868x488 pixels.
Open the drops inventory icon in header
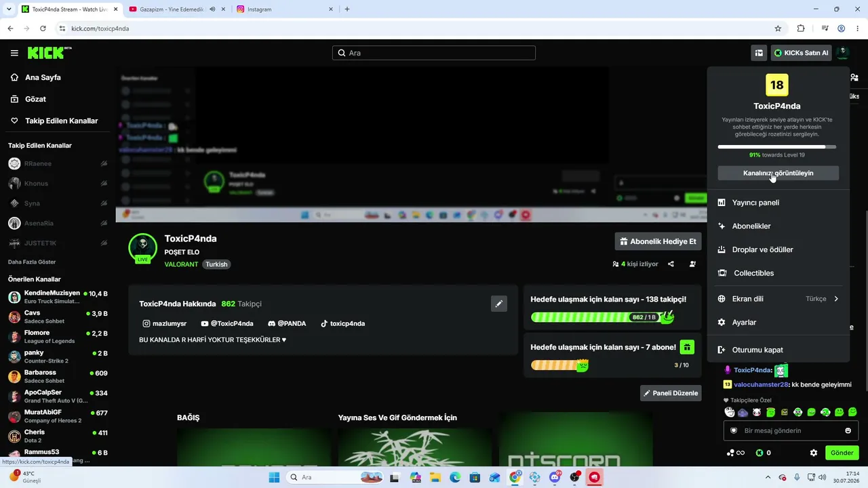pos(759,53)
